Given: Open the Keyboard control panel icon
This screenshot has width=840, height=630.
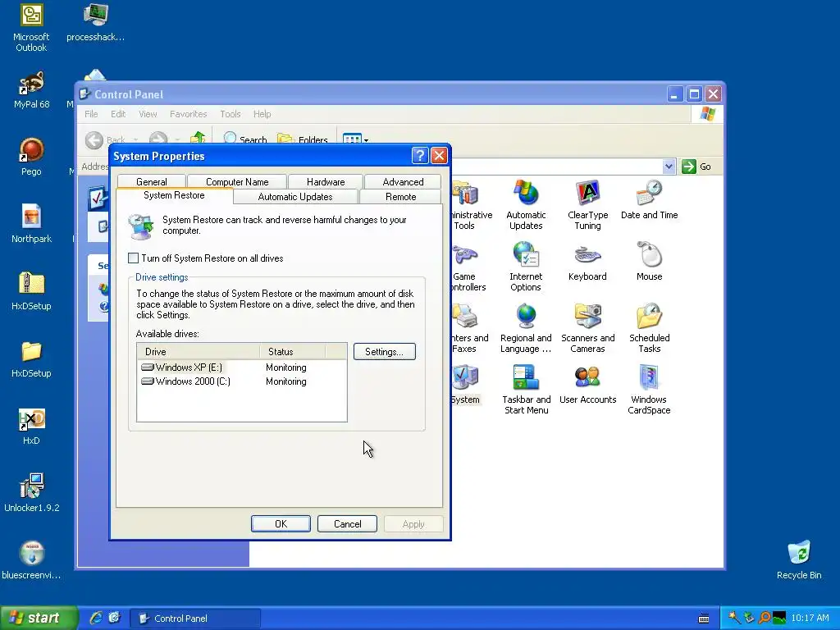Looking at the screenshot, I should [x=587, y=262].
